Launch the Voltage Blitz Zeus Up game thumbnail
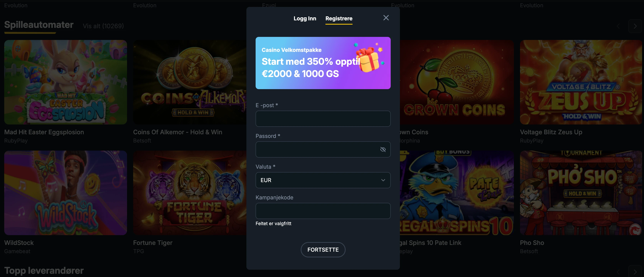The image size is (644, 277). [x=581, y=82]
